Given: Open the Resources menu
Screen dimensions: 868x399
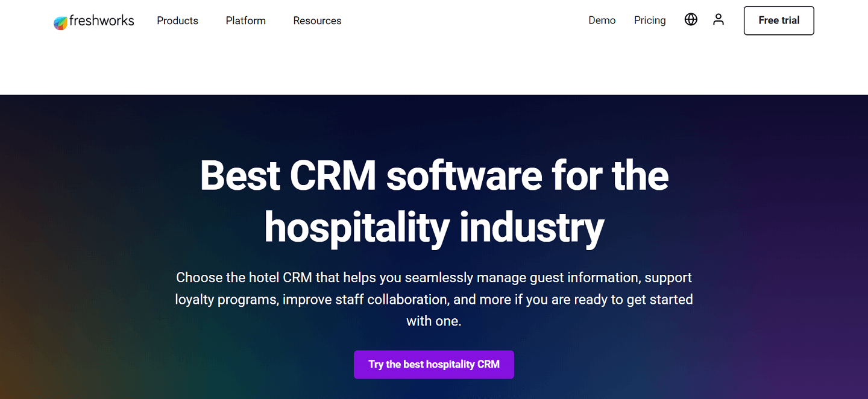Looking at the screenshot, I should click(x=317, y=20).
